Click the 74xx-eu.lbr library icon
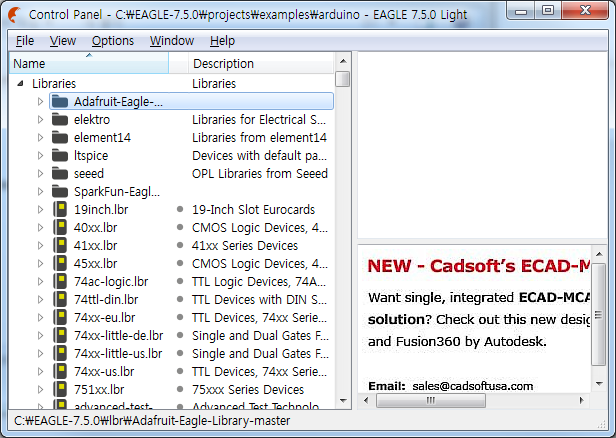Viewport: 616px width, 438px height. click(60, 317)
